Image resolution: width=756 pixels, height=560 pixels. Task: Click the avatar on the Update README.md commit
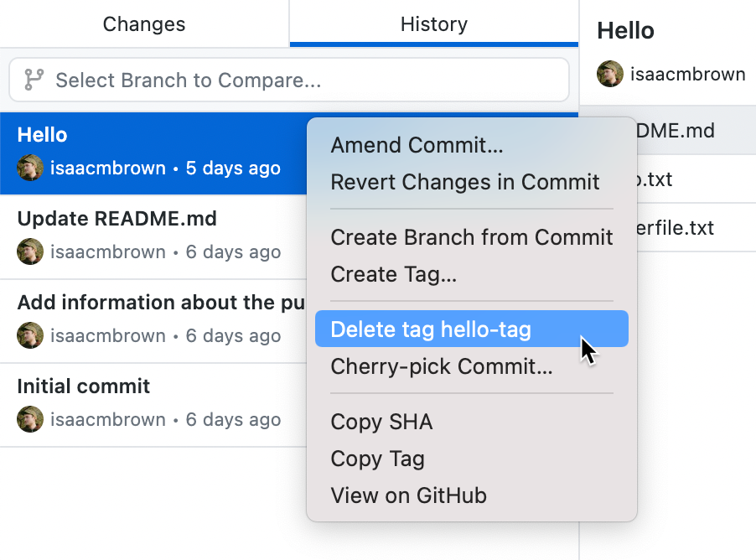tap(30, 251)
